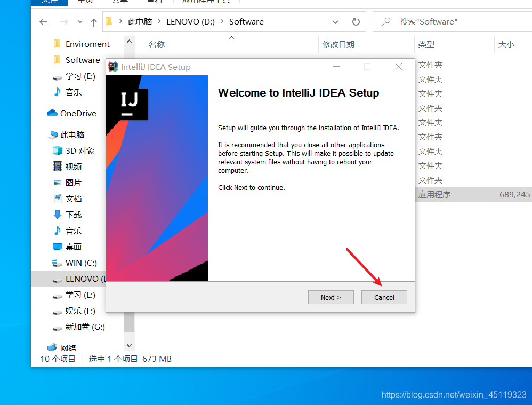The image size is (532, 405).
Task: Click the IntelliJ IDEA Setup title icon
Action: (x=113, y=67)
